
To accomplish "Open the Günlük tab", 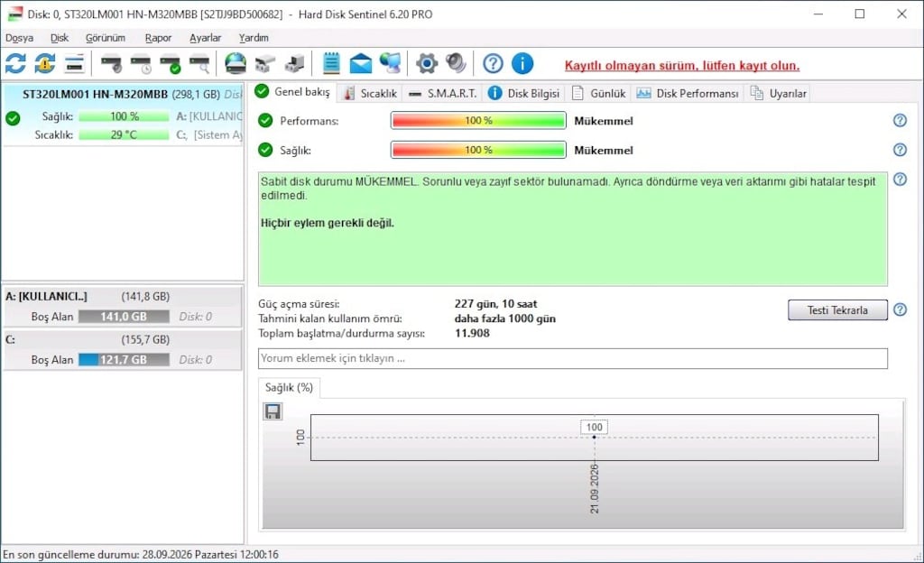I will (598, 93).
